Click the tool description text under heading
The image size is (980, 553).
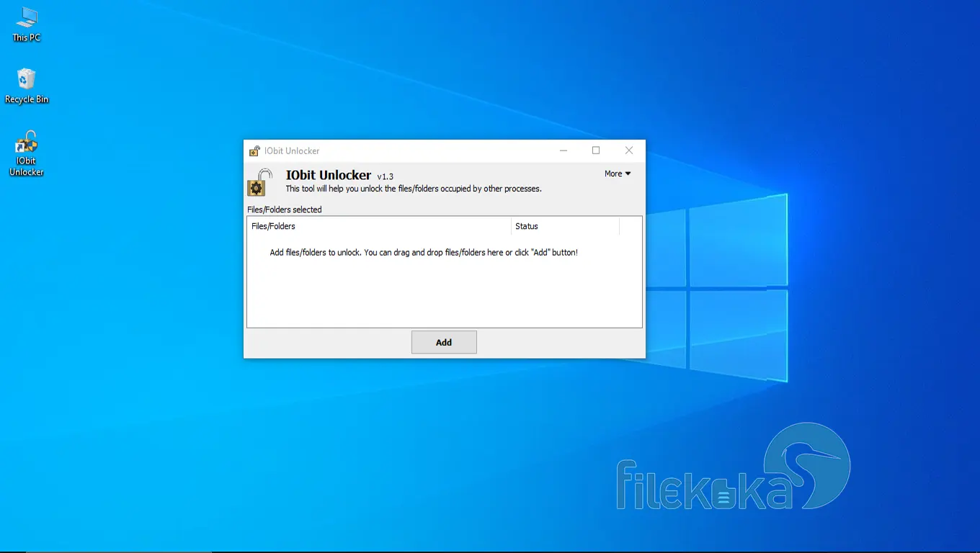click(414, 189)
